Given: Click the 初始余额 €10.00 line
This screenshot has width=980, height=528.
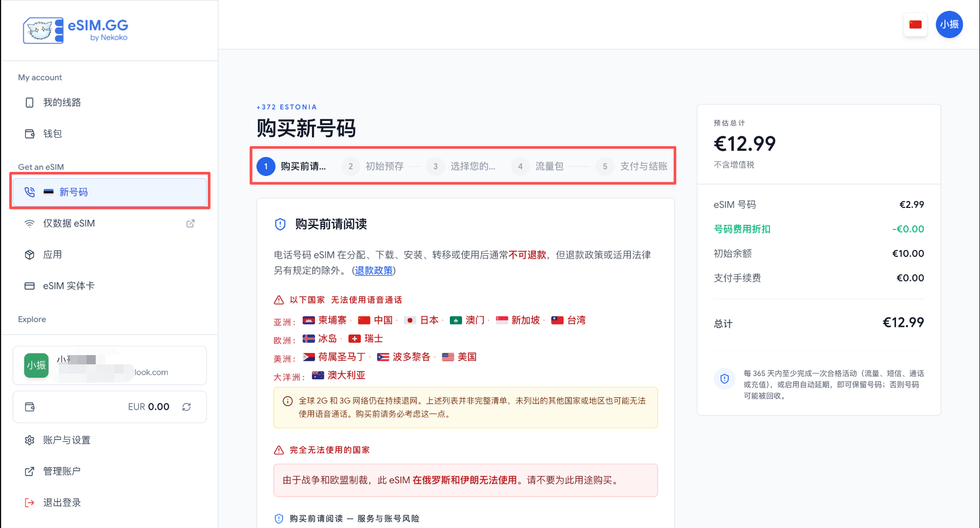Looking at the screenshot, I should (x=818, y=254).
